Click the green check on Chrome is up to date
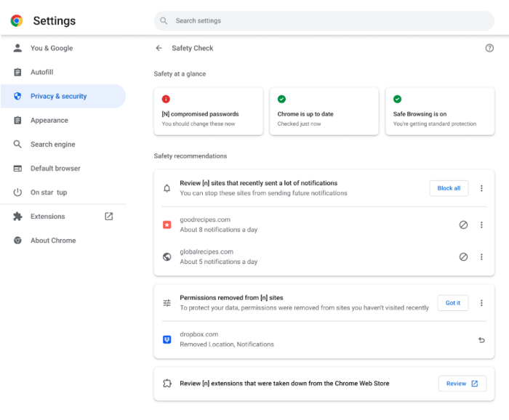This screenshot has height=420, width=509. click(281, 99)
